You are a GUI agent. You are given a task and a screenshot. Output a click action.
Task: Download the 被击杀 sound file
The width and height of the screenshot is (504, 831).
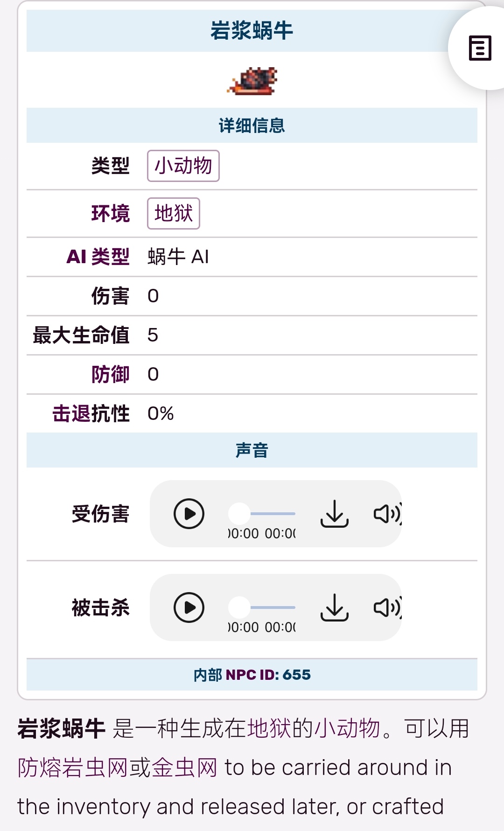tap(335, 608)
